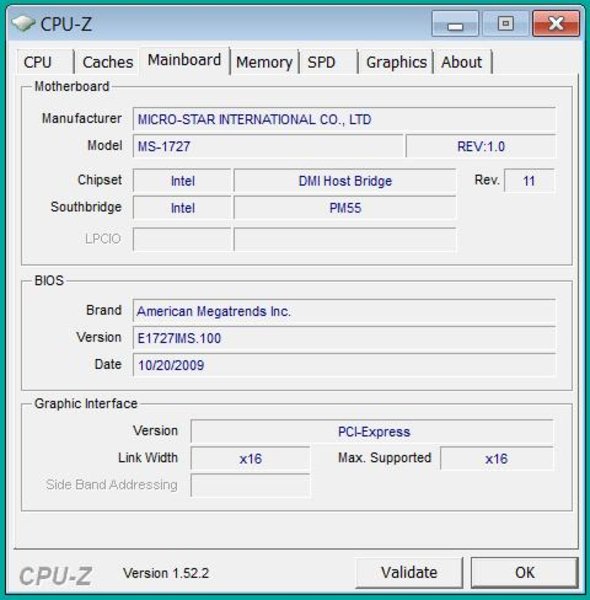The image size is (590, 600).
Task: Open the Caches tab
Action: [x=108, y=62]
